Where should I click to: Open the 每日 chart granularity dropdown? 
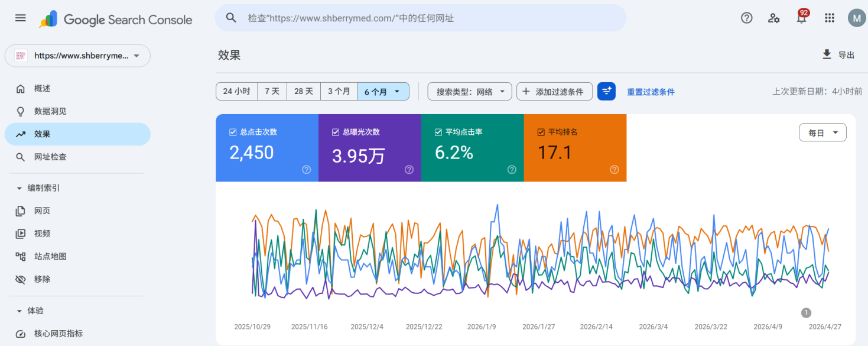[x=823, y=133]
